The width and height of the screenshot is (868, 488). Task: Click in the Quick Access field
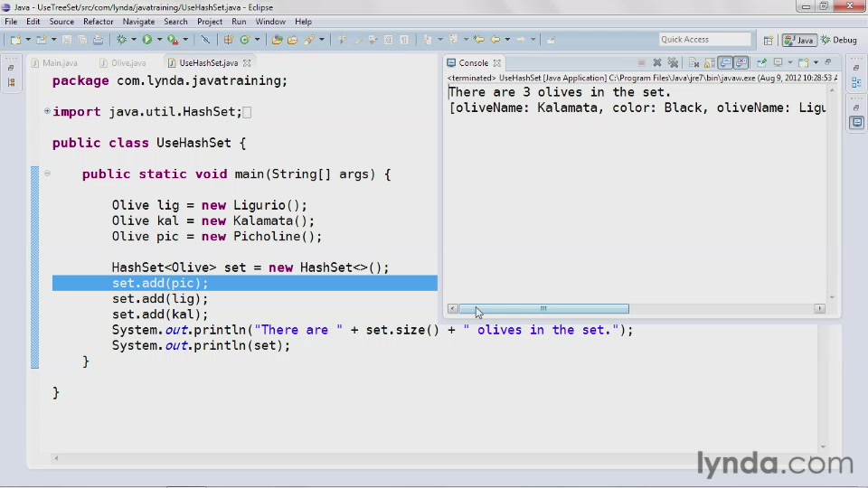(x=704, y=39)
